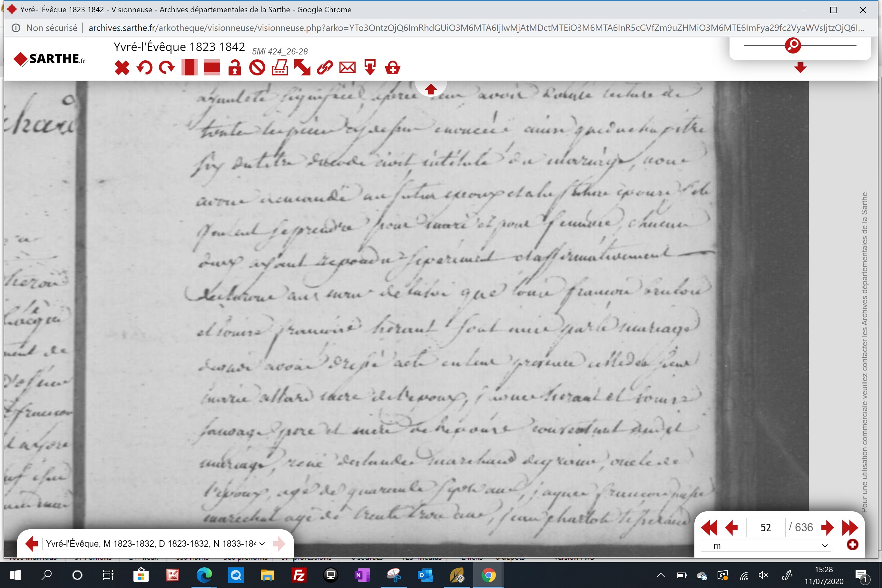882x588 pixels.
Task: Copy the permalink chain icon
Action: 325,68
